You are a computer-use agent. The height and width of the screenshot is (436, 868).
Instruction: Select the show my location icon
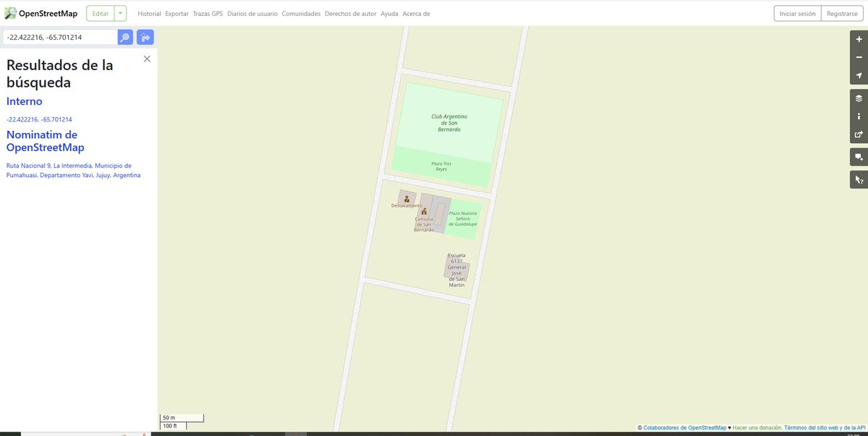tap(858, 75)
